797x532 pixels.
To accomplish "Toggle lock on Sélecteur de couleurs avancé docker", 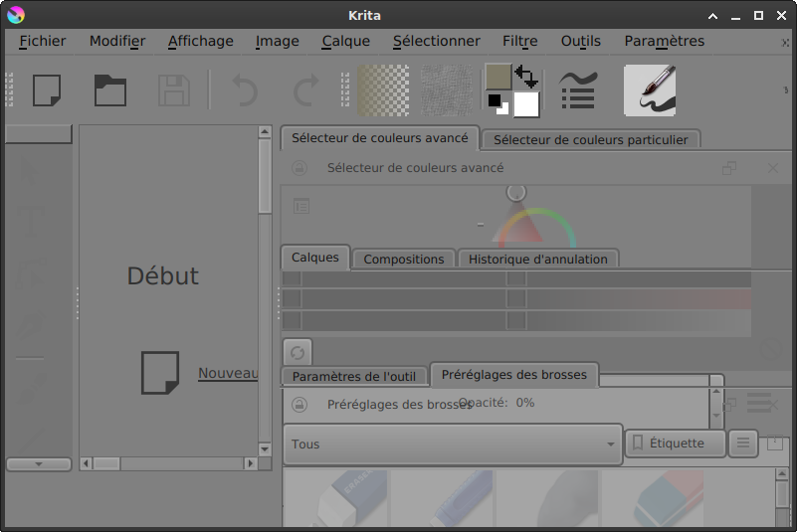I will click(299, 168).
